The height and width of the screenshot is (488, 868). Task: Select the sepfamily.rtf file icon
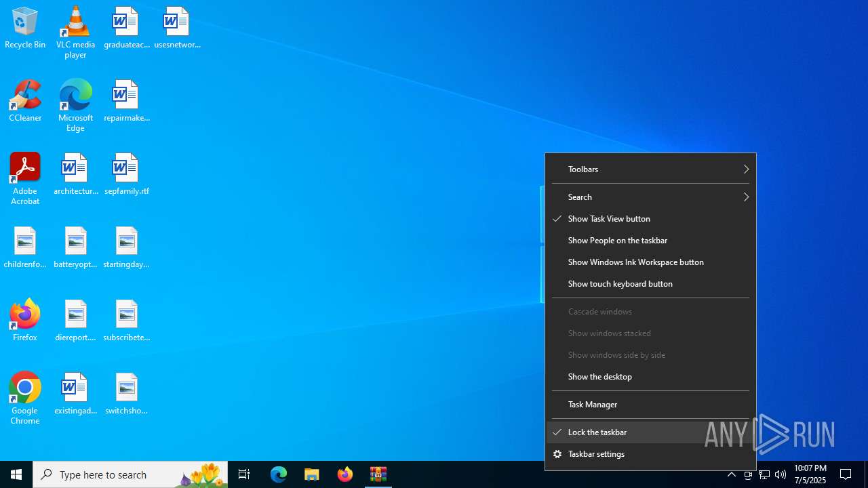click(126, 175)
